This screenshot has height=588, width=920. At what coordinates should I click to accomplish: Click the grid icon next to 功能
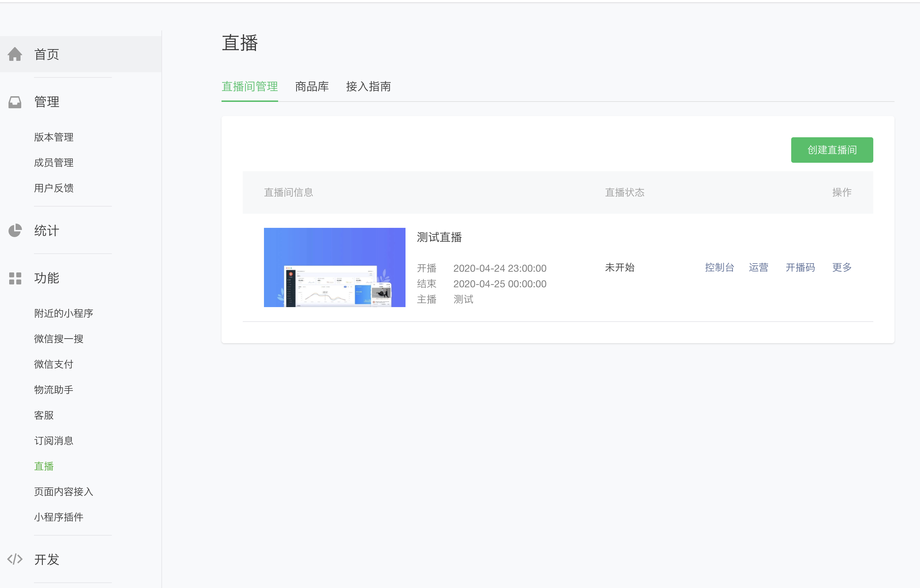point(15,278)
